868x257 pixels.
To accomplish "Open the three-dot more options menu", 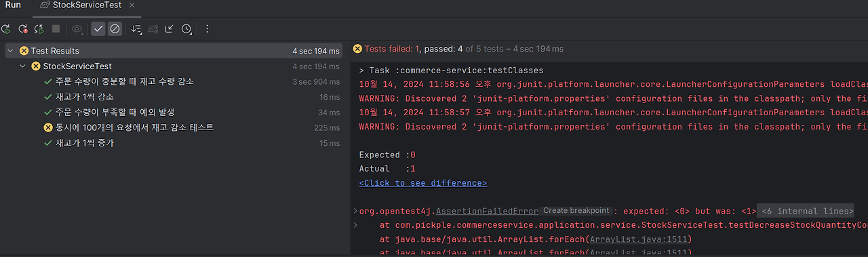I will 208,29.
